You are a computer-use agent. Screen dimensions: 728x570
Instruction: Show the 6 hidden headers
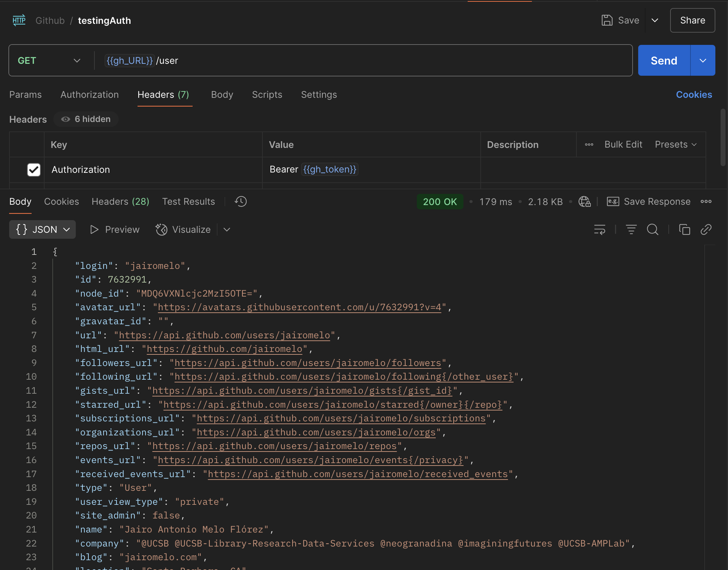point(86,119)
